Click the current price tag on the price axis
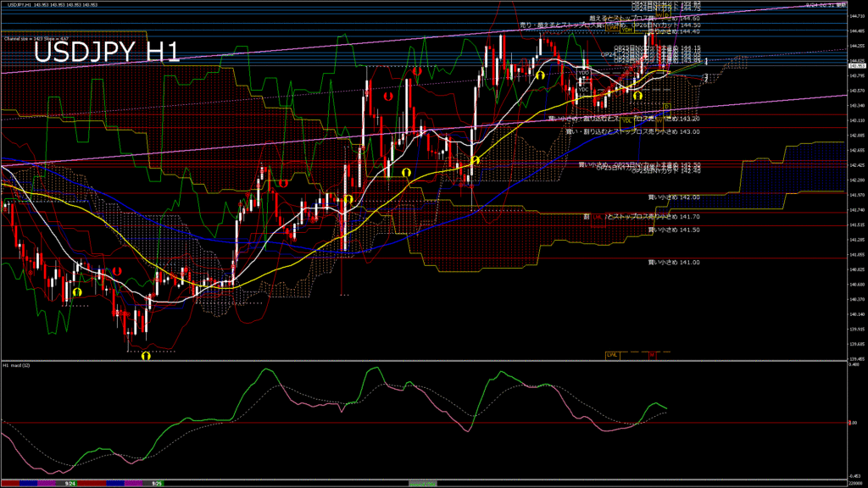The width and height of the screenshot is (868, 488). pos(857,64)
